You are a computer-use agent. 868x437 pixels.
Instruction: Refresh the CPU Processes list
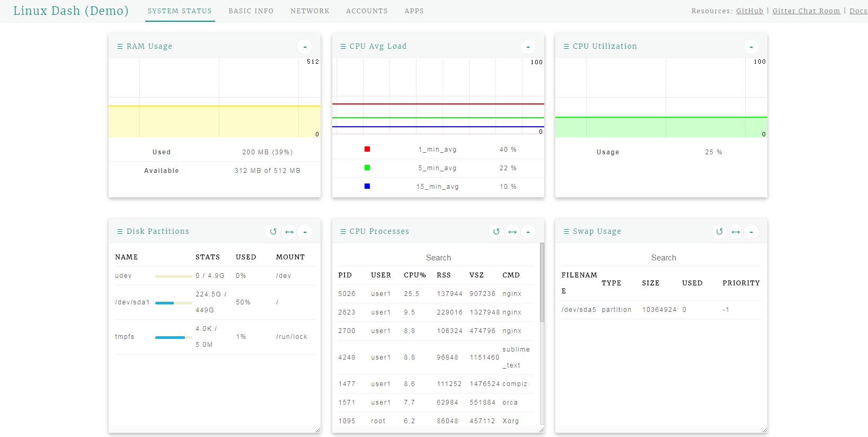(496, 232)
